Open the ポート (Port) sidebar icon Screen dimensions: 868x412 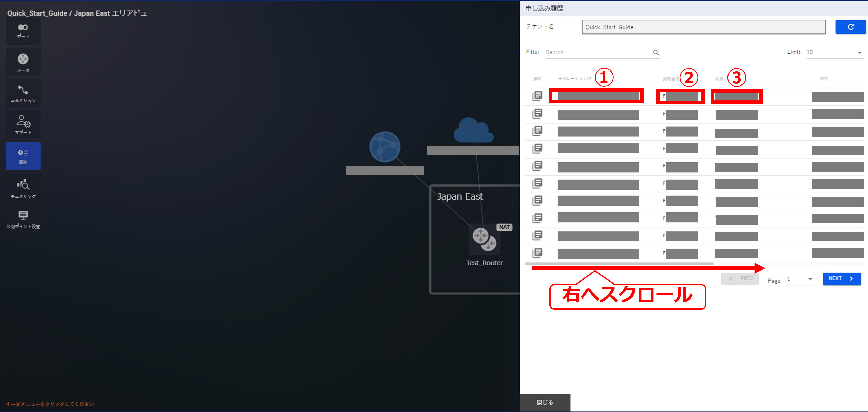23,31
